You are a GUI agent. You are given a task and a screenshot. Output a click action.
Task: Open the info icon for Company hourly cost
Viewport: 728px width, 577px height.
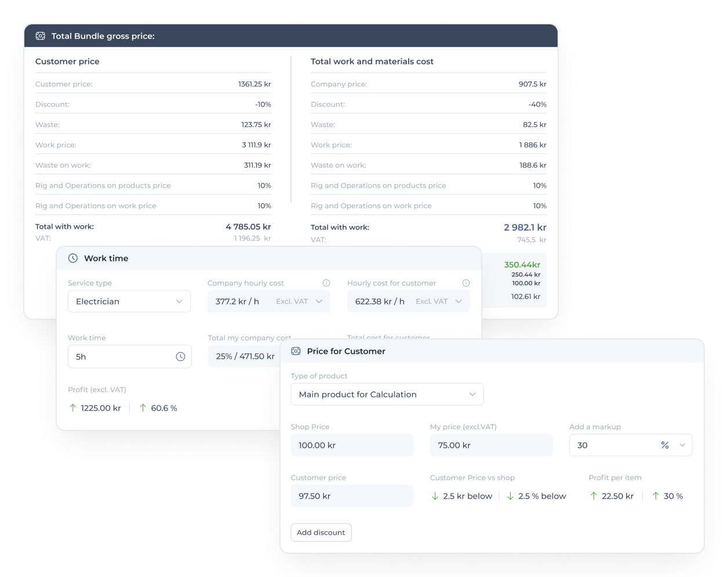[326, 283]
